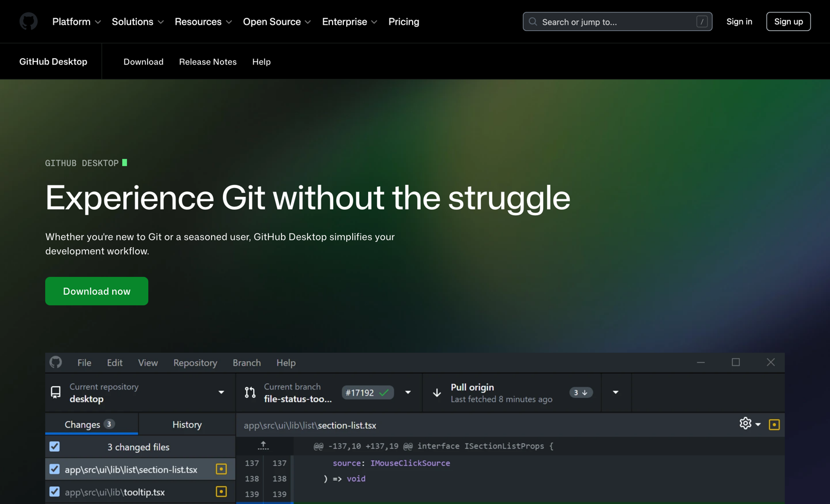Click the Download now button

97,291
